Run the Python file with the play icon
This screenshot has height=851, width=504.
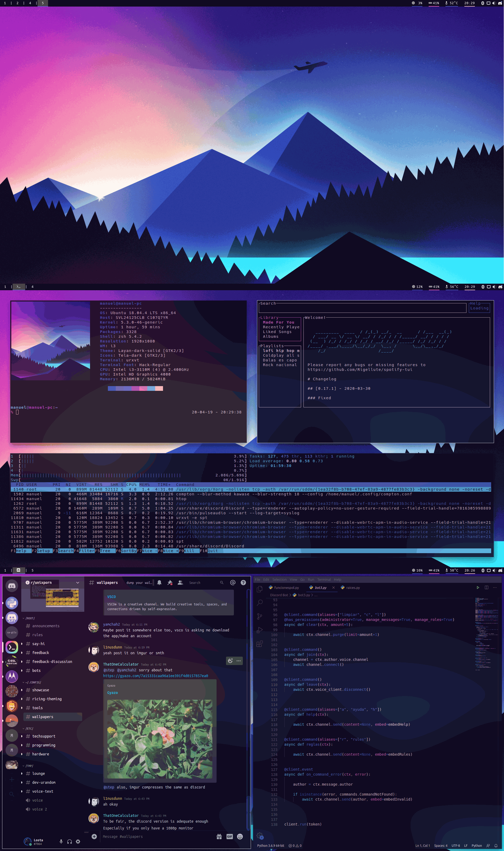click(x=478, y=588)
